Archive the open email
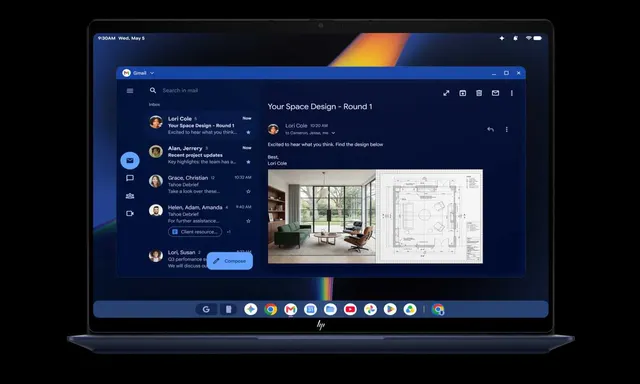The height and width of the screenshot is (384, 640). pyautogui.click(x=462, y=93)
